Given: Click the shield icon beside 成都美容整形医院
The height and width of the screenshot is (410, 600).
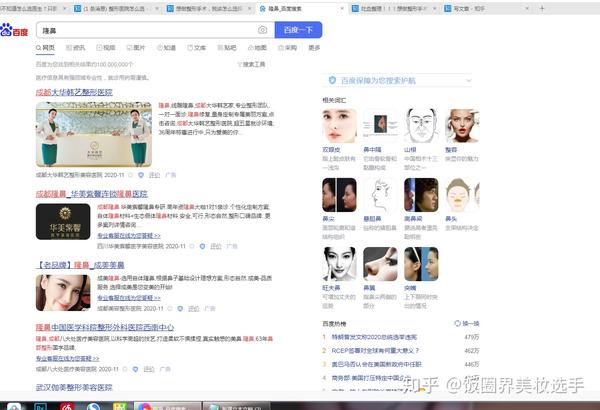Looking at the screenshot, I should coord(180,309).
